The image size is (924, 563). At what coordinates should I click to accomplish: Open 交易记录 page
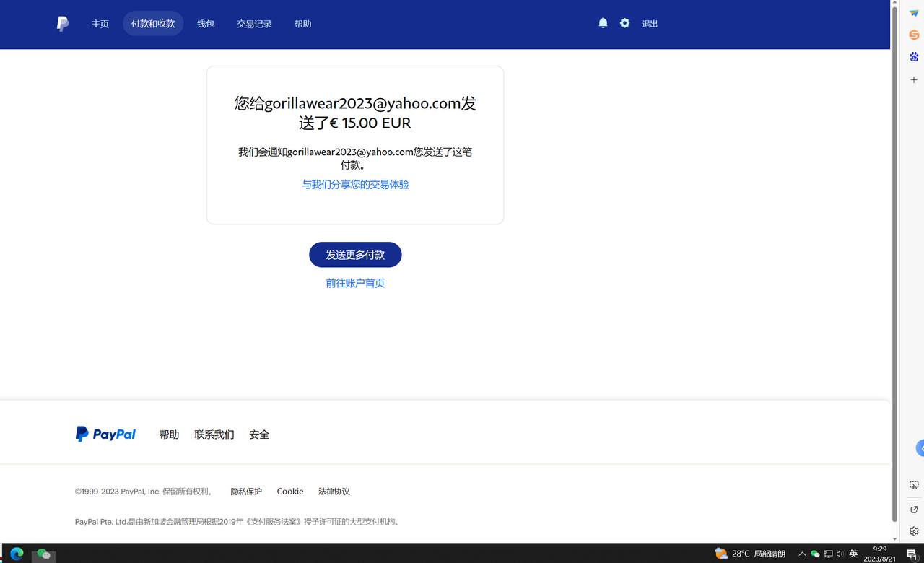[254, 24]
